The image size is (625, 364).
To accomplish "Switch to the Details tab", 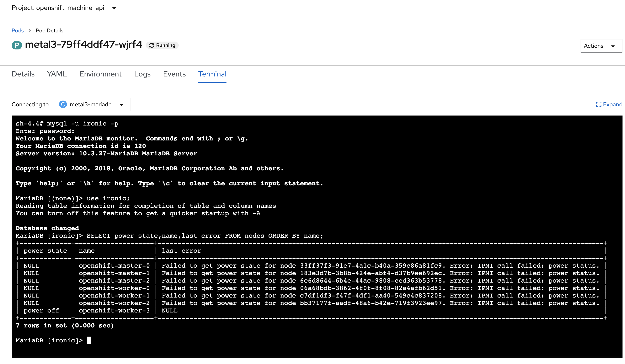I will pyautogui.click(x=23, y=74).
